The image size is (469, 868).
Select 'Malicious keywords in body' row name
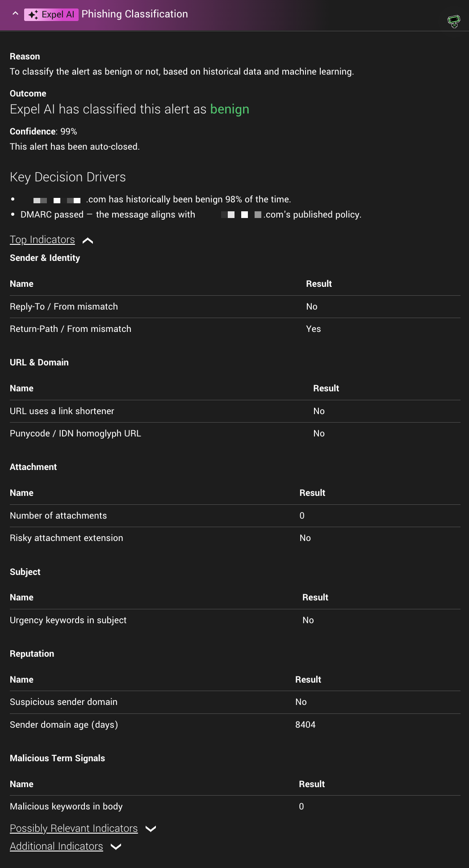tap(66, 806)
